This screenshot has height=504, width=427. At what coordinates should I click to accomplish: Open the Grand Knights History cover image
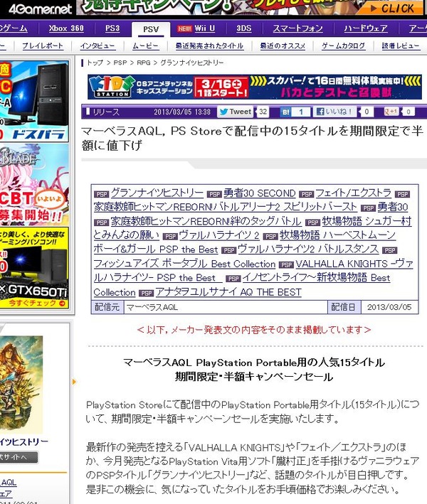coord(21,384)
